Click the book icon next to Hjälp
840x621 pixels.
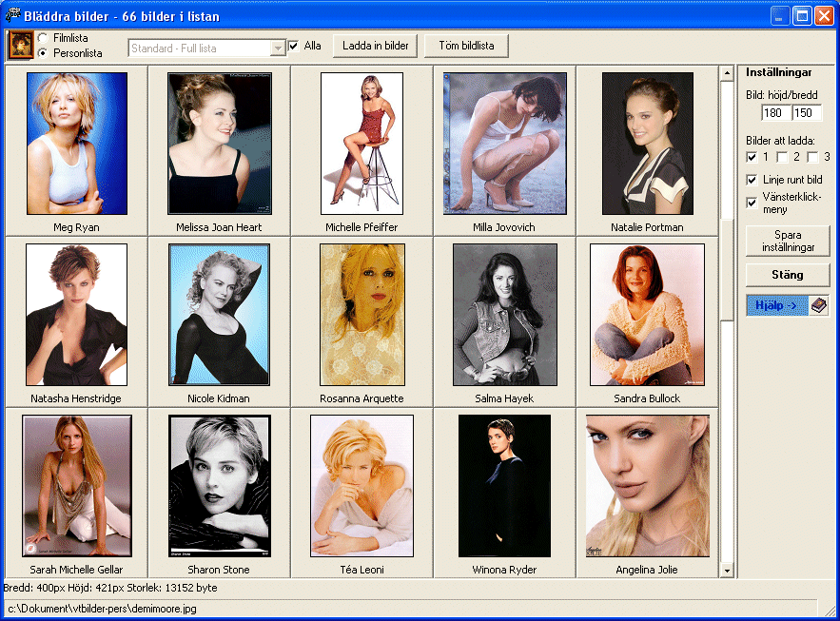point(818,305)
